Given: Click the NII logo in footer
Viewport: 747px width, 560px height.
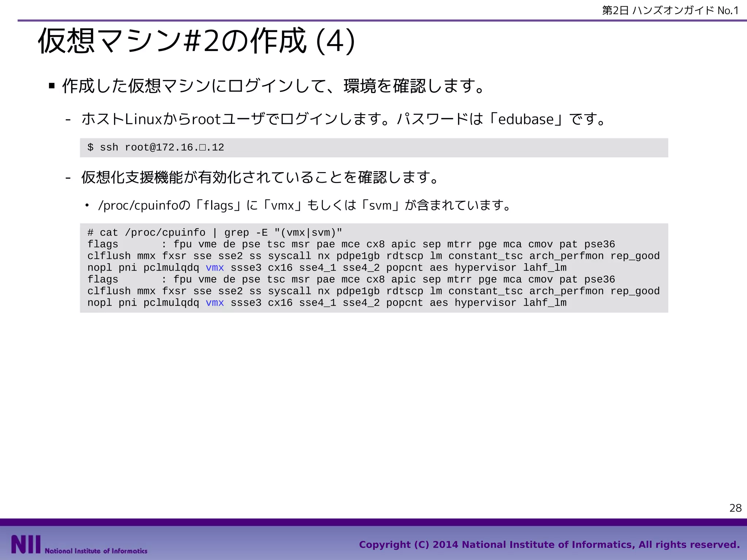Looking at the screenshot, I should pyautogui.click(x=26, y=544).
